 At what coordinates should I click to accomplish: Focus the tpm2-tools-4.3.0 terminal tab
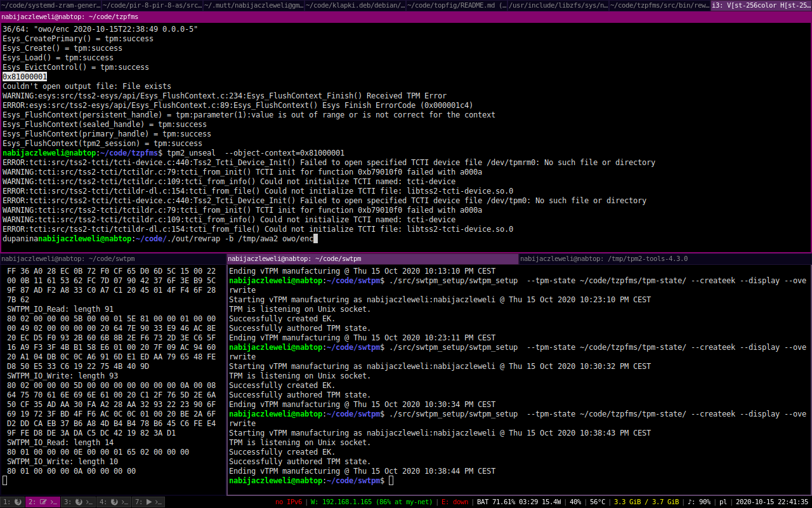point(665,258)
